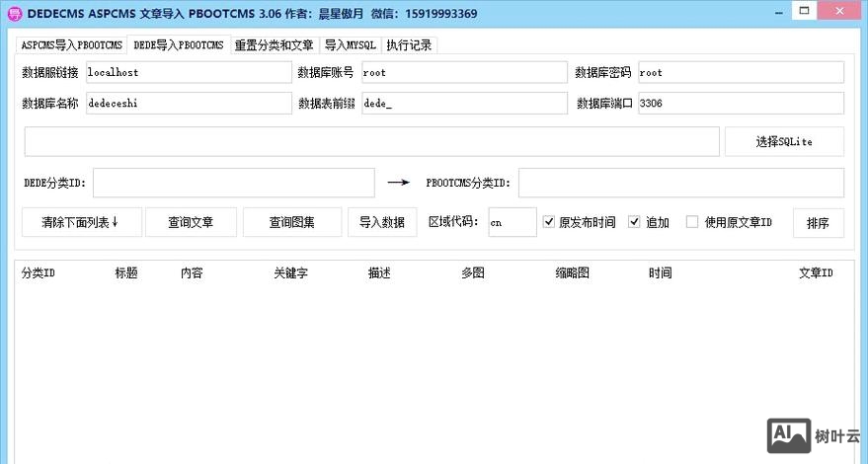Viewport: 868px width, 464px height.
Task: Click the 排序 button
Action: tap(819, 223)
